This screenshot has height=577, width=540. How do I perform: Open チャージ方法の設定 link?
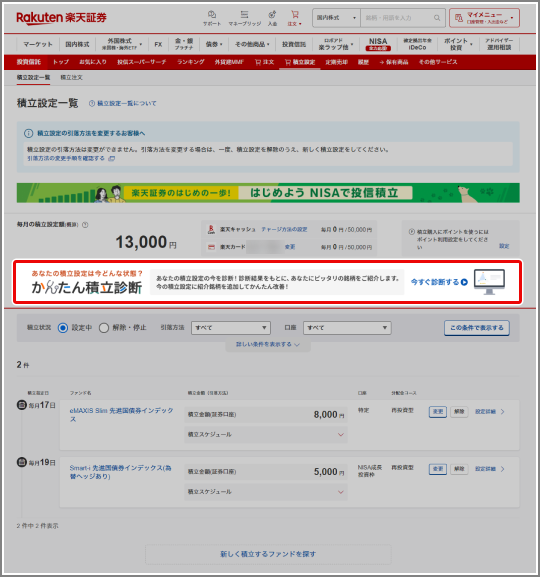coord(284,229)
